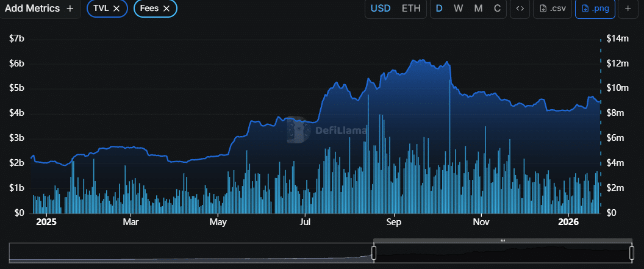Click left handle of range slider

coord(374,253)
